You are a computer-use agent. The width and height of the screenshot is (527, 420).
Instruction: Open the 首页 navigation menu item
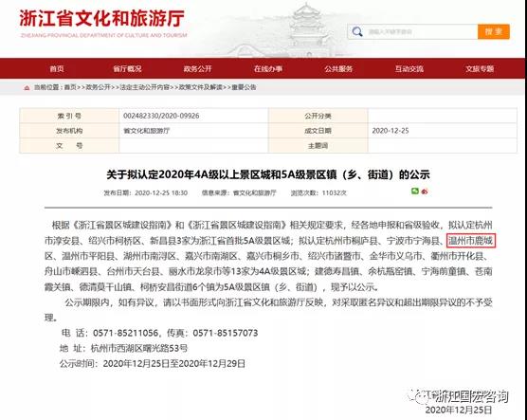coord(57,69)
